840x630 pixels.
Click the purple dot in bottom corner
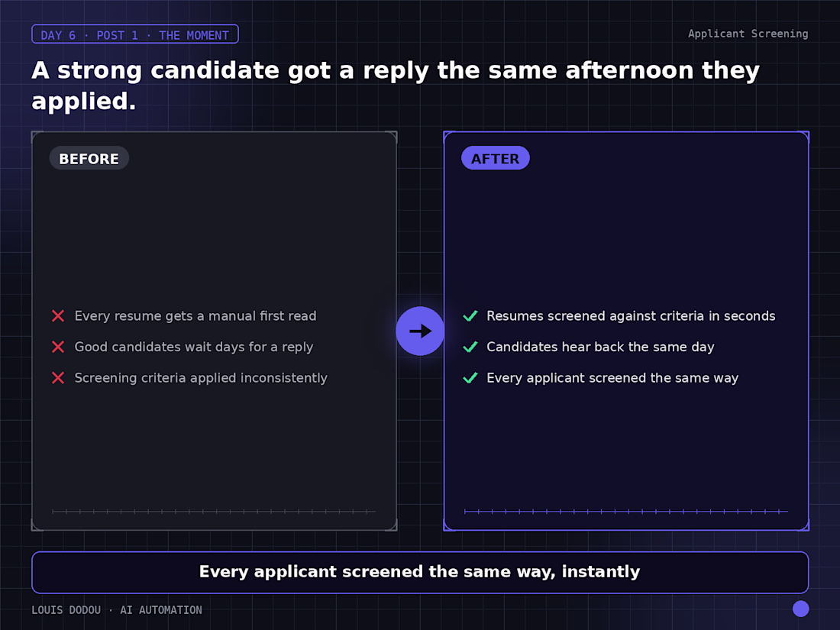click(801, 609)
